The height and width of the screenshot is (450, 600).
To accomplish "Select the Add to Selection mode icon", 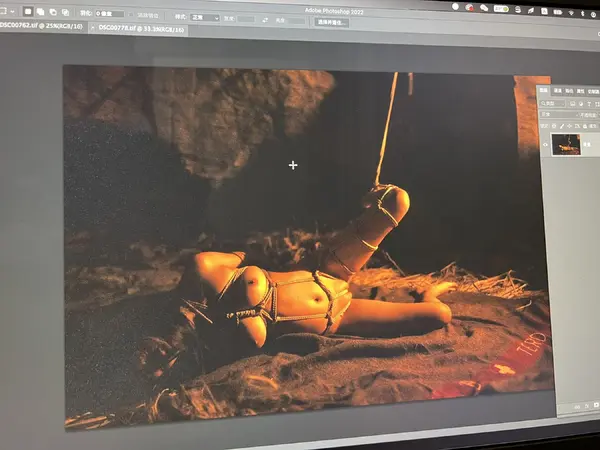I will pos(39,12).
